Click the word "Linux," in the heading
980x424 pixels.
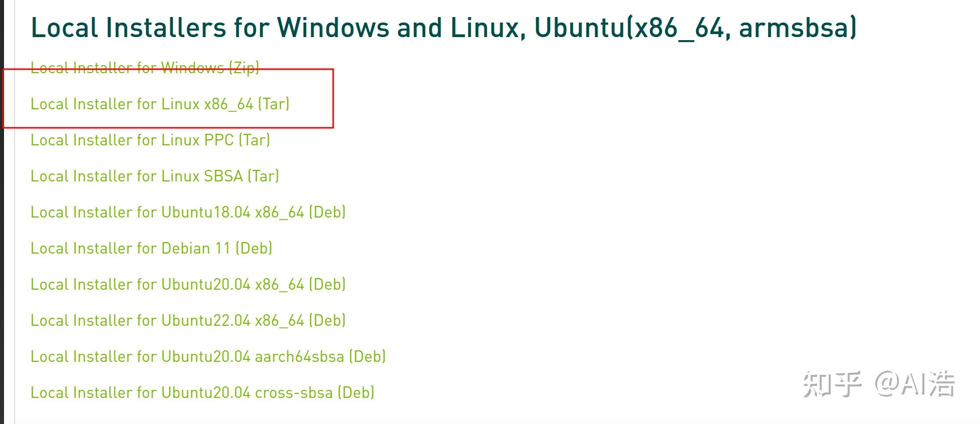click(x=487, y=28)
